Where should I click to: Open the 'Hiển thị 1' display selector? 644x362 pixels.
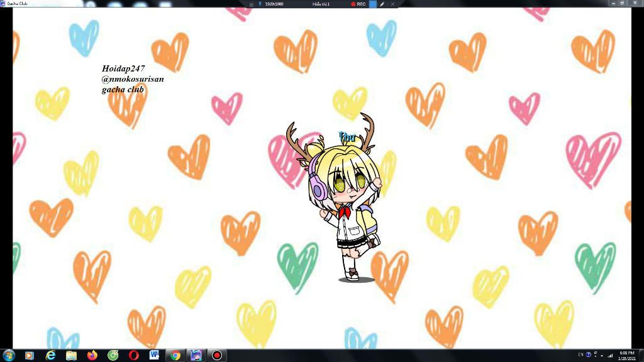click(321, 4)
